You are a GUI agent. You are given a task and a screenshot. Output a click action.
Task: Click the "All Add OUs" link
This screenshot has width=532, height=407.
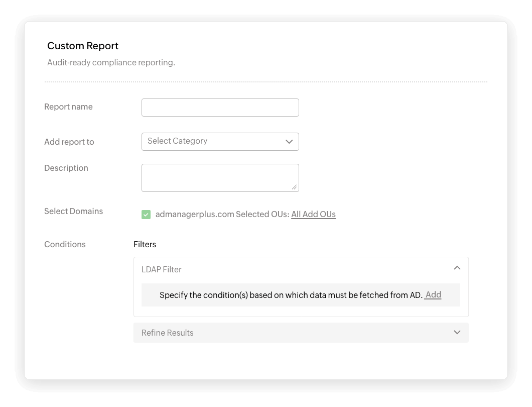[x=313, y=214]
